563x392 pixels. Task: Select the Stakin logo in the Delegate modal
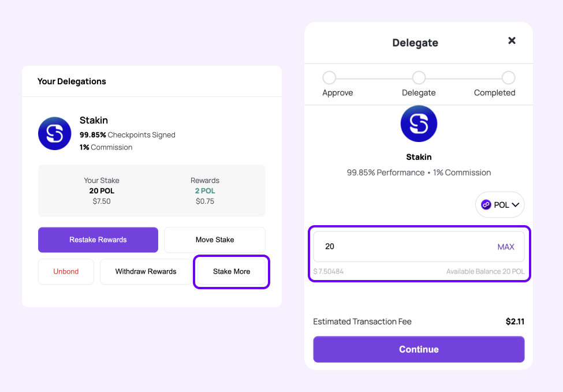pos(419,123)
